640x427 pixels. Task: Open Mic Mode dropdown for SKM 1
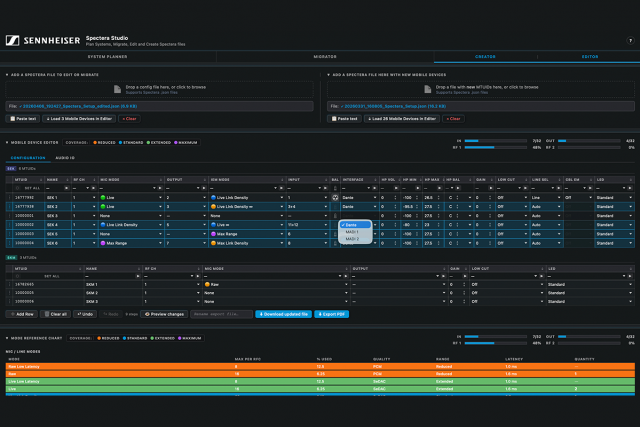pyautogui.click(x=276, y=285)
